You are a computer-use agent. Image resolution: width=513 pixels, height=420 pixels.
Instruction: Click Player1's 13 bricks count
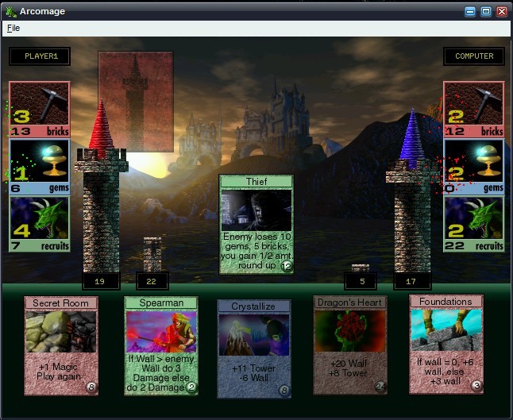[x=21, y=132]
